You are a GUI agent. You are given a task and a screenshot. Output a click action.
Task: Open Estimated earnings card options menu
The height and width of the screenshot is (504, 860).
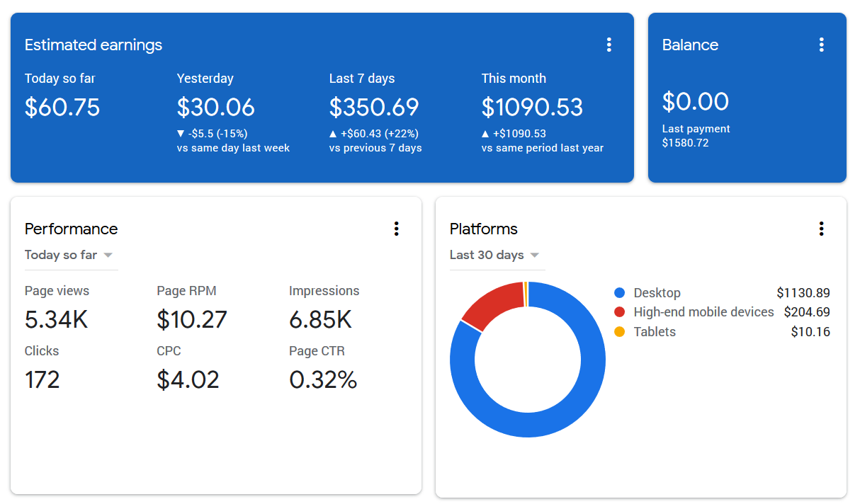(x=609, y=45)
